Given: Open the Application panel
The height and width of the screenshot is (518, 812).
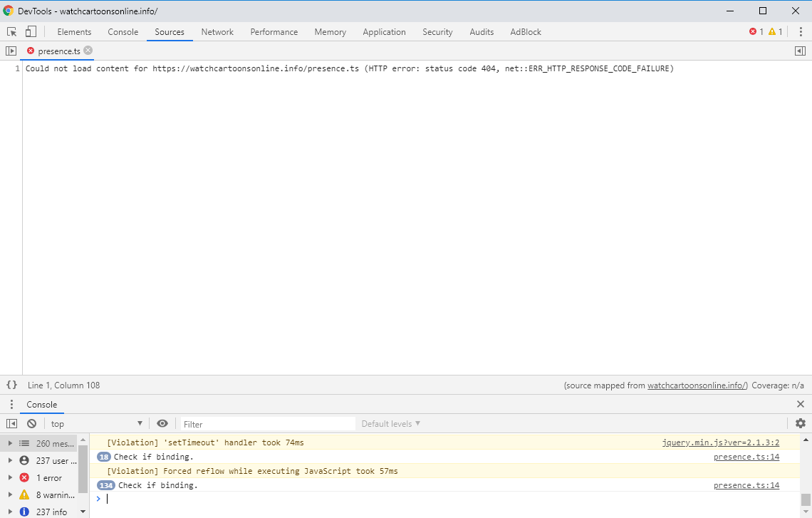Looking at the screenshot, I should [384, 31].
